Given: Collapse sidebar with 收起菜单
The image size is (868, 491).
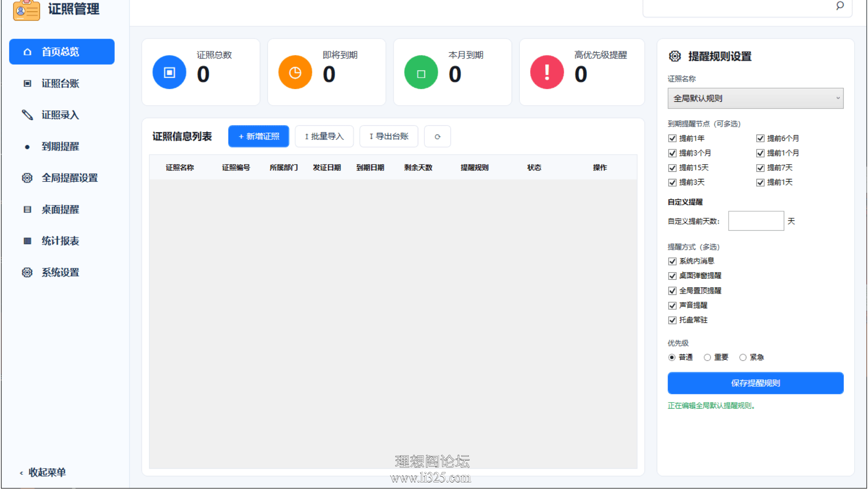Looking at the screenshot, I should (x=43, y=472).
